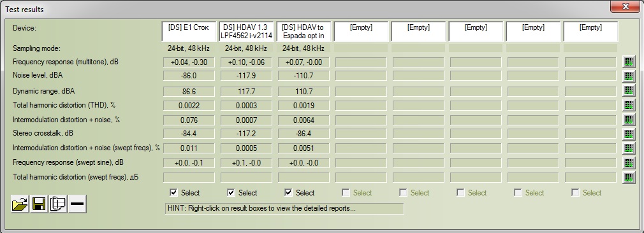Click dynamic range value 117.7
This screenshot has height=233, width=644.
pyautogui.click(x=246, y=92)
